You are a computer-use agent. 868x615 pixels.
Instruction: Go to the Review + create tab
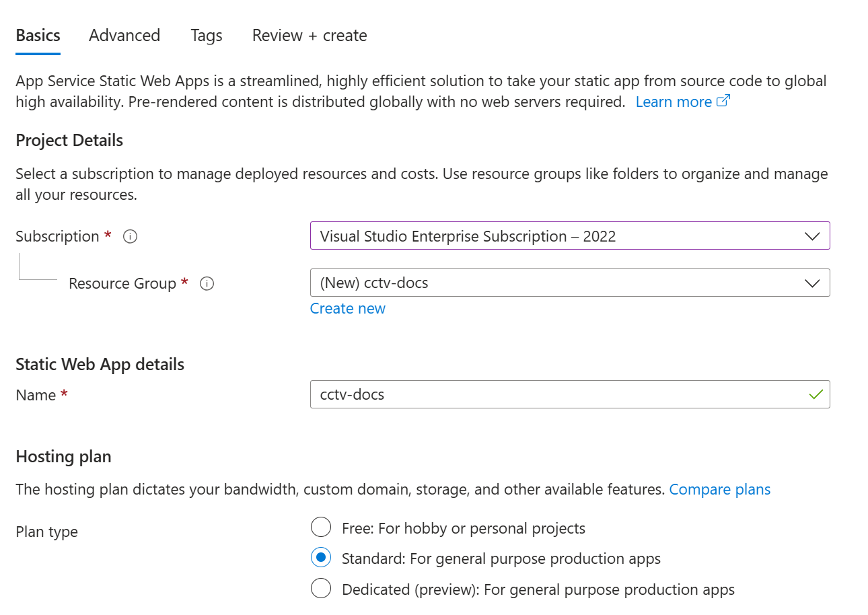click(310, 35)
